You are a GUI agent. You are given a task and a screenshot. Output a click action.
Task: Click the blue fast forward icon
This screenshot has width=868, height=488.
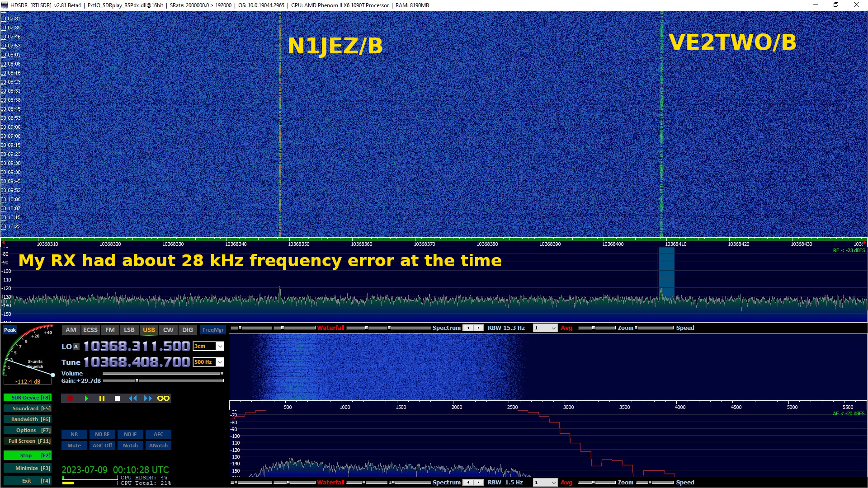click(148, 398)
